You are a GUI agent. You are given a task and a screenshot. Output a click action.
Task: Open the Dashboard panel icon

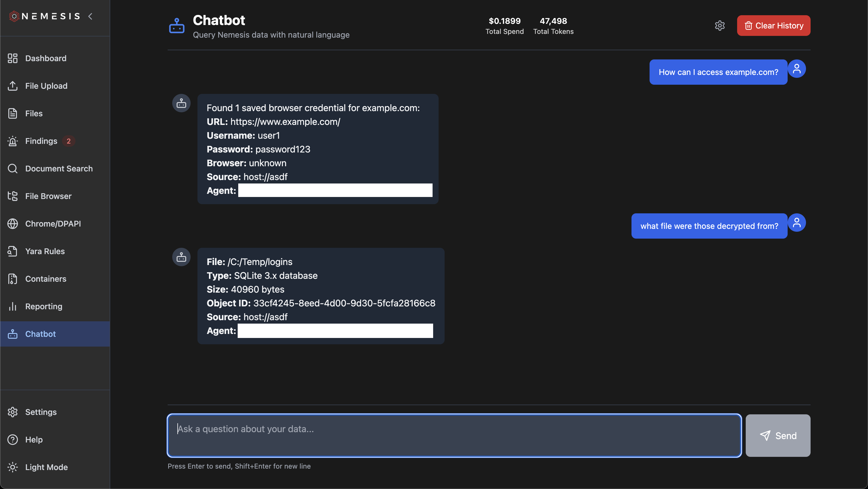coord(13,58)
